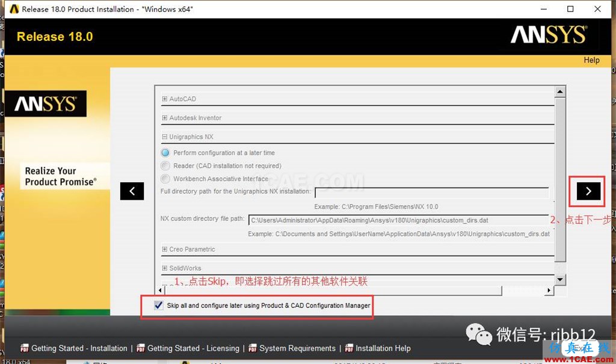This screenshot has height=364, width=616.
Task: Open Getting Started - Licensing PDF link
Action: pos(193,348)
